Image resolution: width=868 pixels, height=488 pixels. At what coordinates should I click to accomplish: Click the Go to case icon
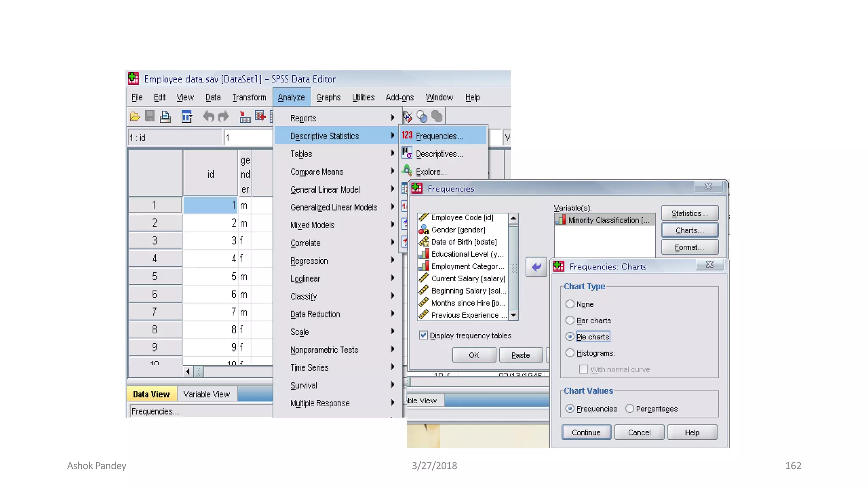pos(245,116)
